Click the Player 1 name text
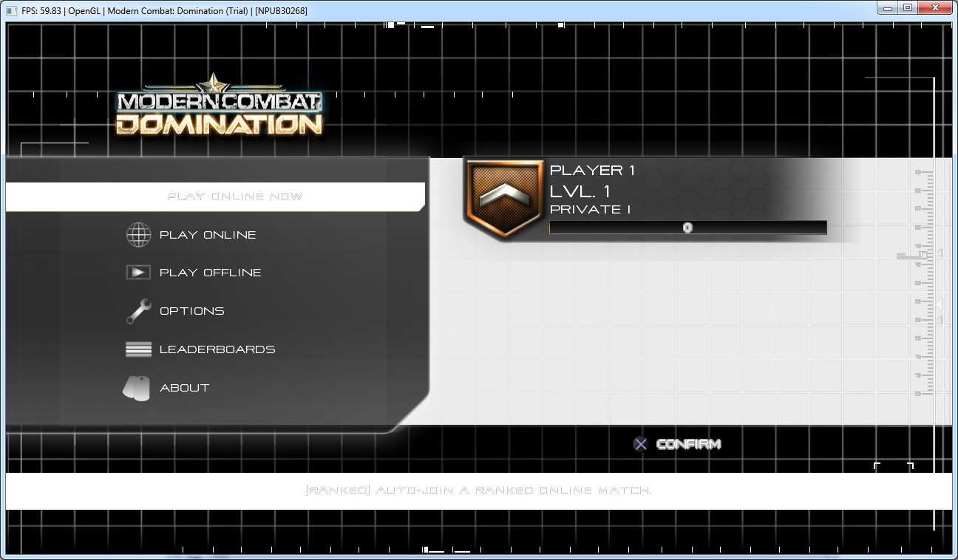This screenshot has width=958, height=560. 592,171
